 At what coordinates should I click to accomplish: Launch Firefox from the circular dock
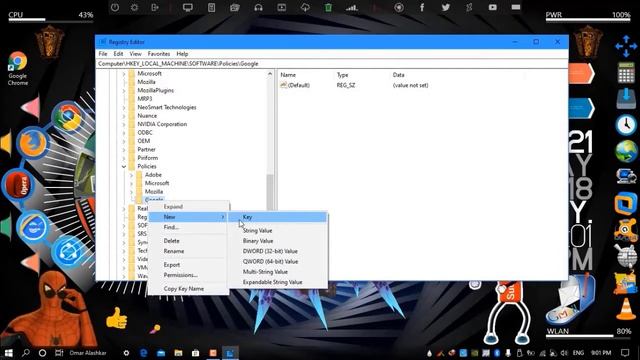pos(32,143)
